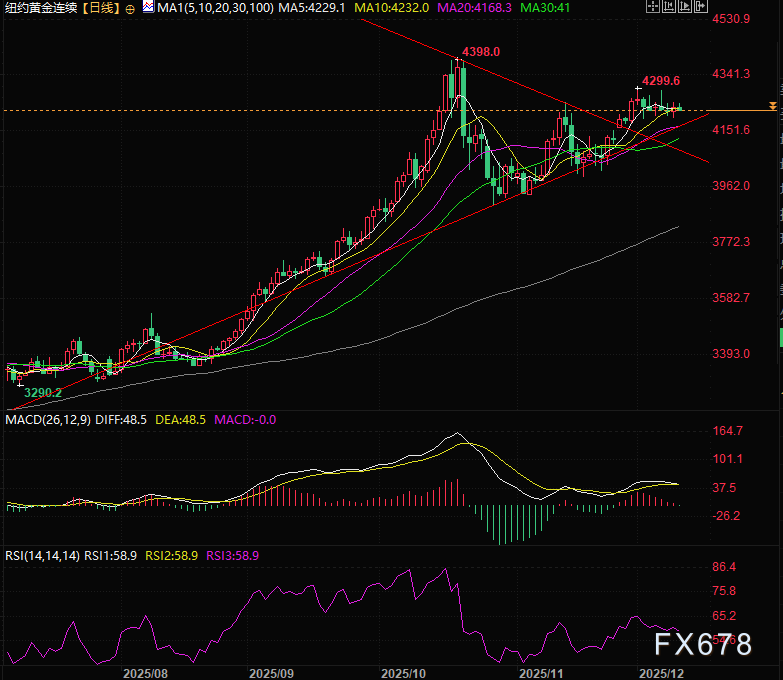Click the small chart icon before MA1
Screen dimensions: 783x680
[148, 8]
